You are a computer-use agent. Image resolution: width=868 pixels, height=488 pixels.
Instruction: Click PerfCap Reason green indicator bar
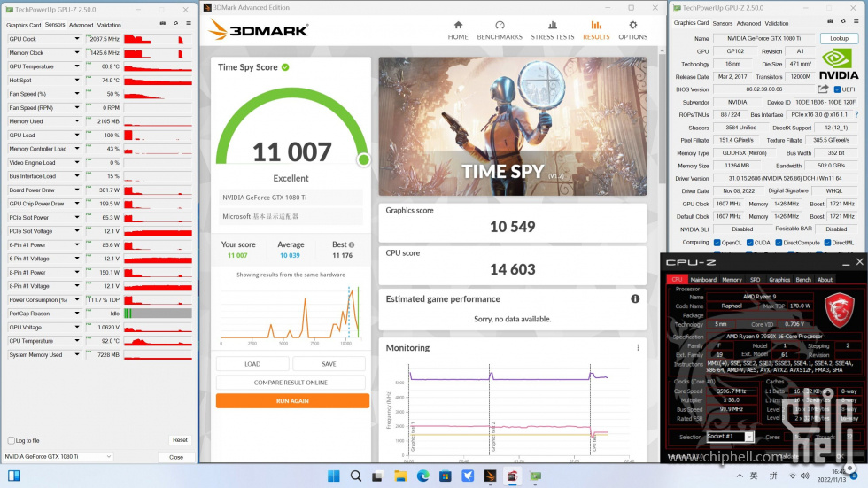tap(128, 314)
